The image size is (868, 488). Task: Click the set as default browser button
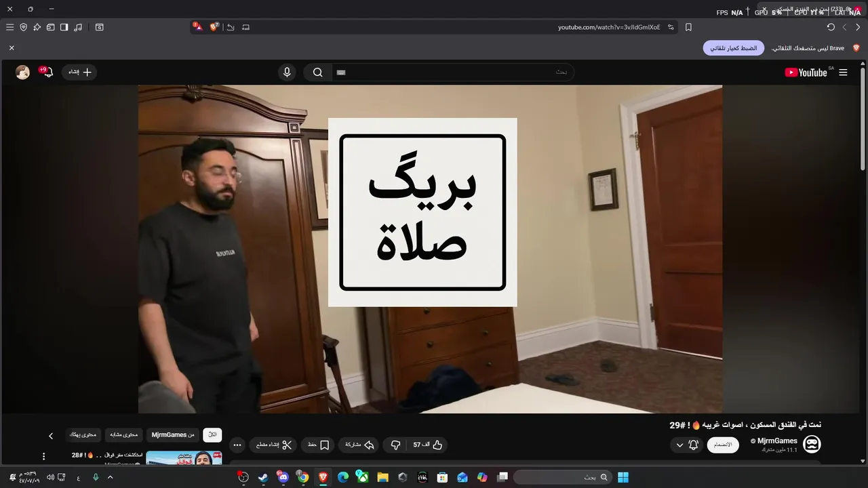[x=734, y=48]
